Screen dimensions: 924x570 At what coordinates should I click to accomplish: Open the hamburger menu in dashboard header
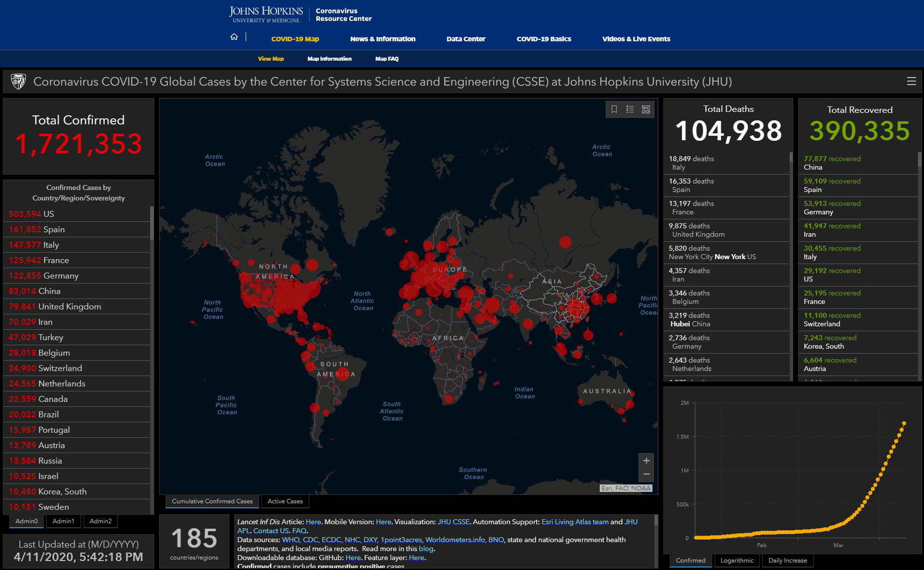click(911, 82)
